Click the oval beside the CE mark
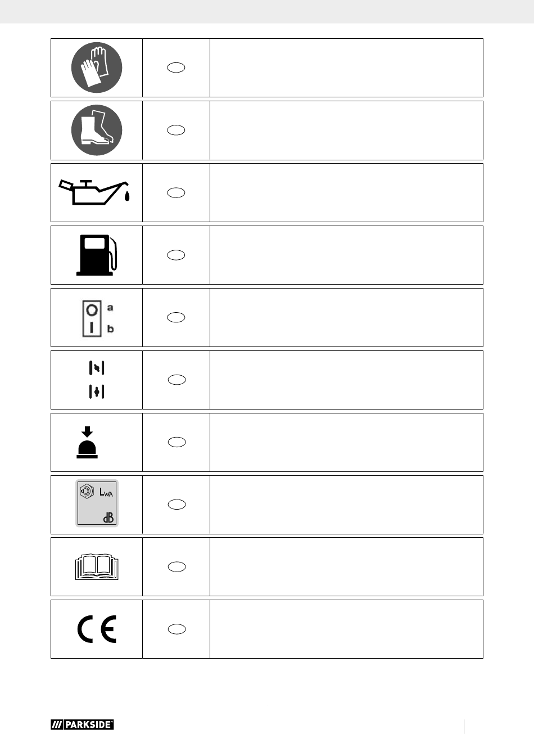The image size is (534, 756). click(177, 629)
